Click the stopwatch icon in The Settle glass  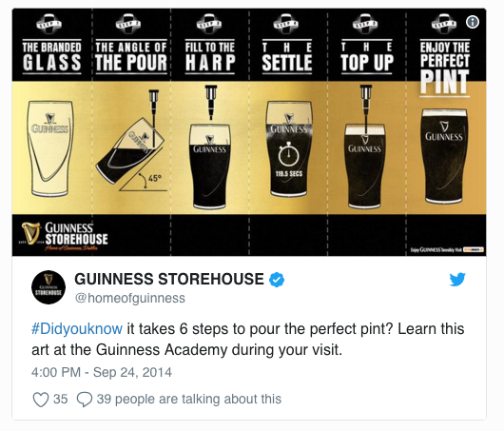288,154
